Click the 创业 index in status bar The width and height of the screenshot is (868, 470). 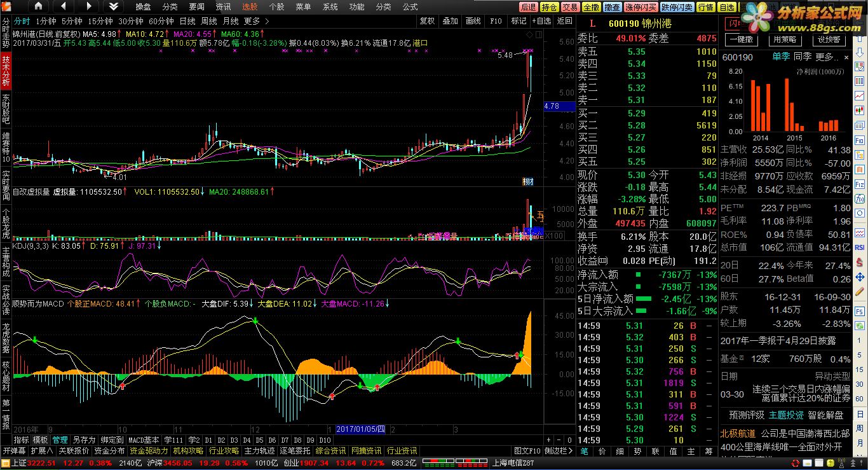[291, 463]
